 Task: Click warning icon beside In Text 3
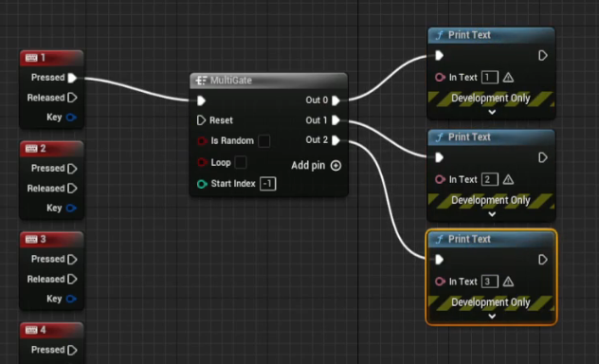(508, 282)
